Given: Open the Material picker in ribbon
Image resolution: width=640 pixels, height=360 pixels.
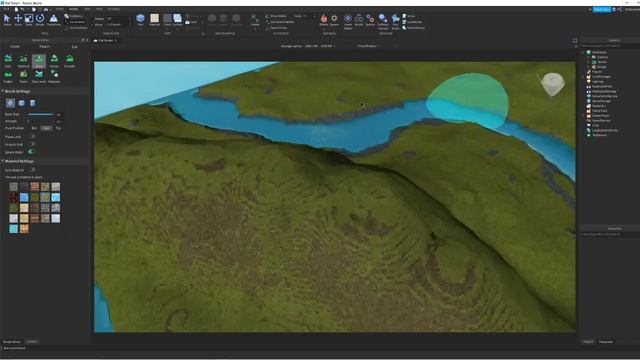Looking at the screenshot, I should click(154, 19).
